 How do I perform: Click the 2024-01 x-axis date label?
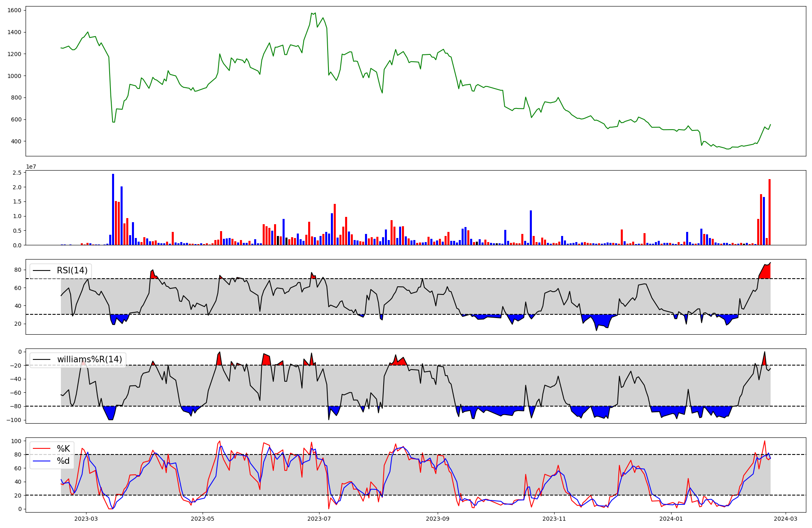pos(671,519)
